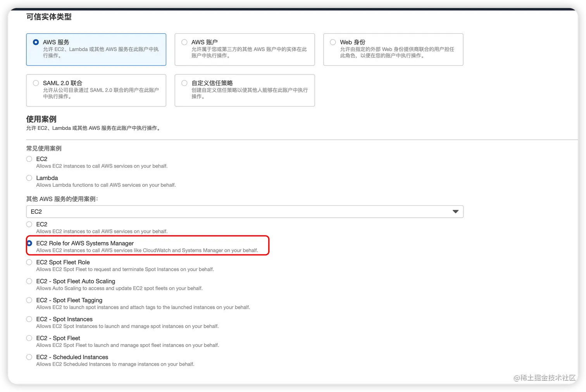The width and height of the screenshot is (586, 392).
Task: Click AWS 账户 card description text
Action: coord(249,52)
